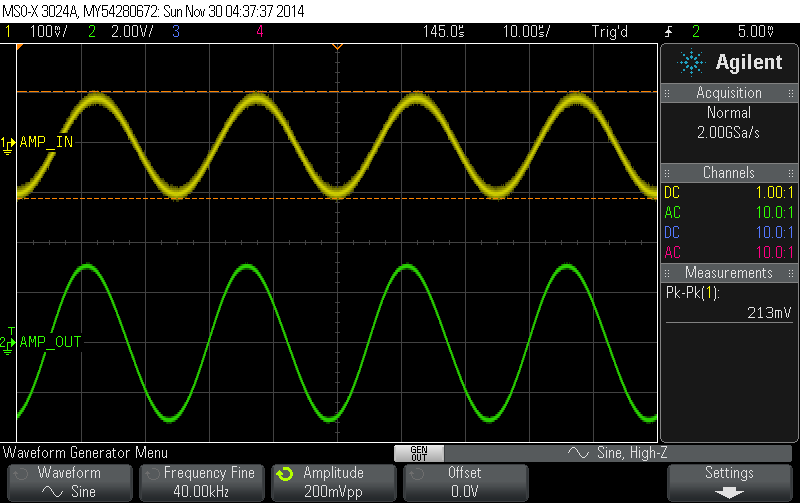Select the channel 1 100mV/ scale readout
The width and height of the screenshot is (800, 503).
click(x=48, y=32)
